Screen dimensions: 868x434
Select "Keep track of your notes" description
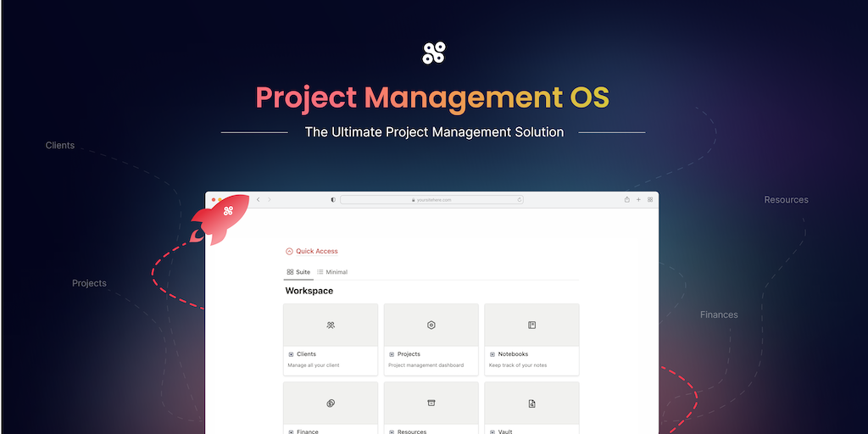[x=518, y=365]
